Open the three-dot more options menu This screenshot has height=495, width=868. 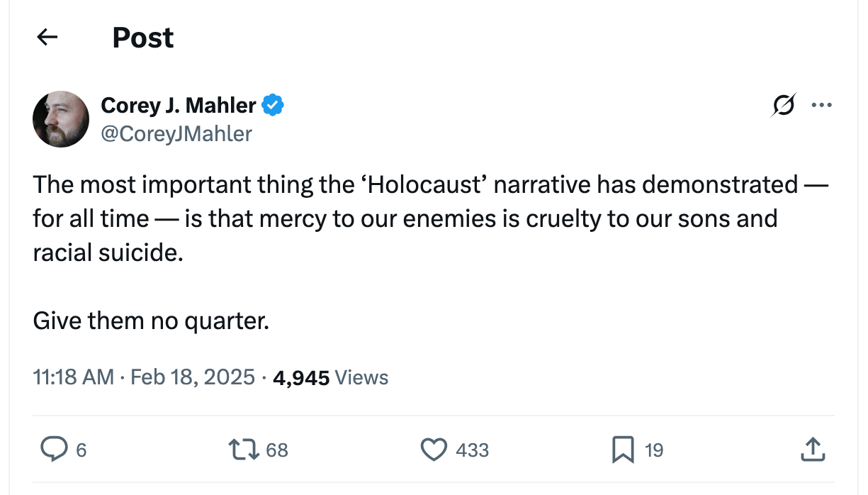(823, 104)
